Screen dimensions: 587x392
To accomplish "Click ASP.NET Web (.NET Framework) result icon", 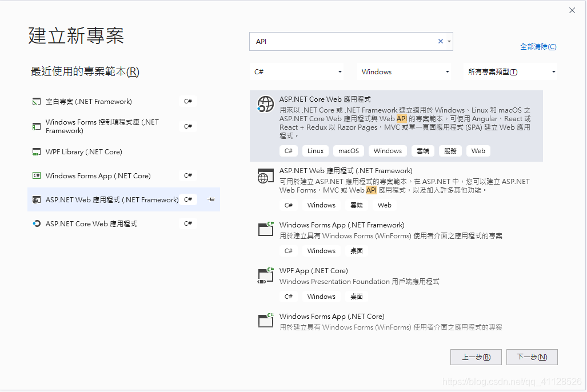I will tap(265, 176).
